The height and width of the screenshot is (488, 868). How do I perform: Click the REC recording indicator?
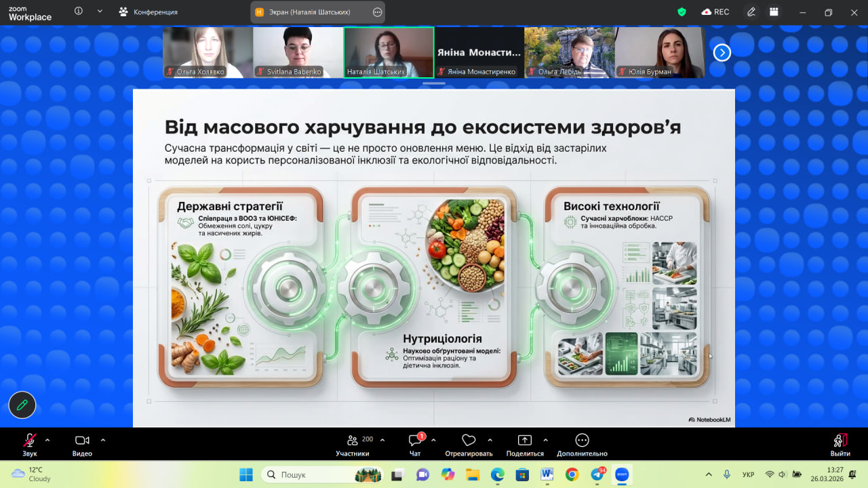coord(715,12)
